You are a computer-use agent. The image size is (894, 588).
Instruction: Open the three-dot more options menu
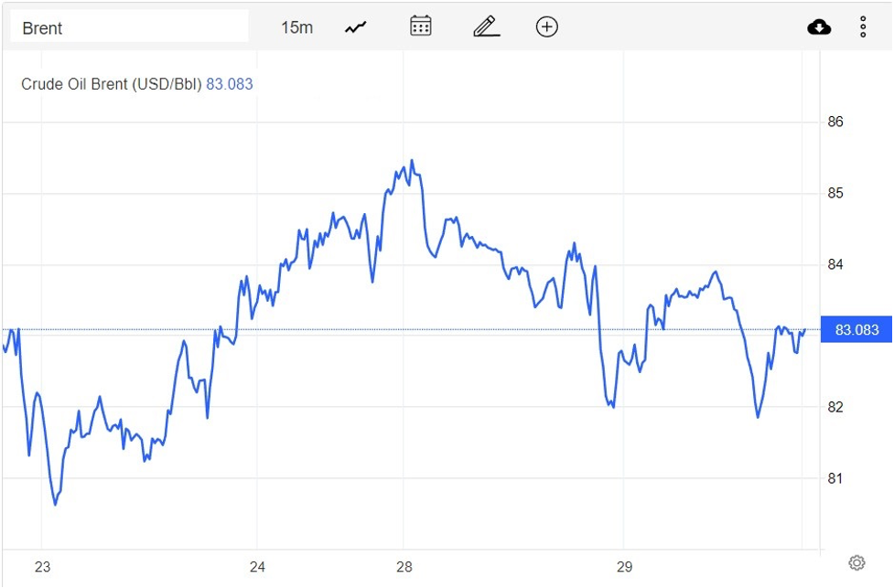(x=863, y=27)
